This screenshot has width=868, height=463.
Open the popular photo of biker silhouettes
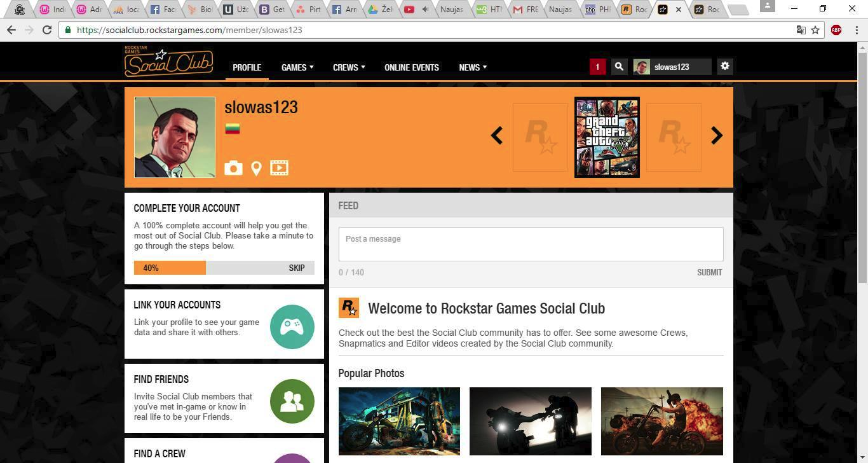click(x=531, y=421)
